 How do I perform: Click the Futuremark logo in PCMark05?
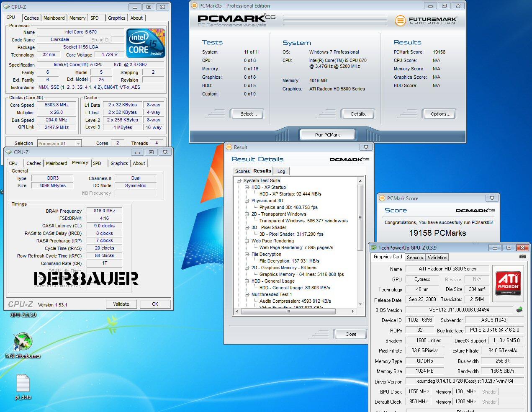(x=426, y=20)
